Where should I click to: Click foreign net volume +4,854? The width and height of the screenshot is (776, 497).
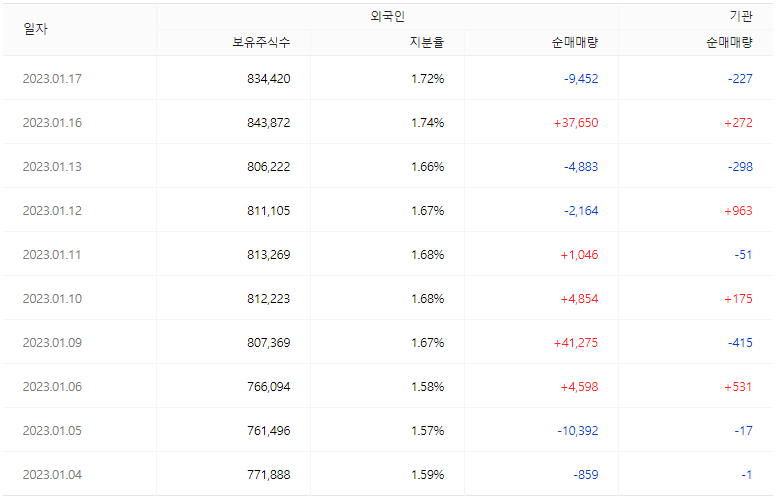point(580,299)
